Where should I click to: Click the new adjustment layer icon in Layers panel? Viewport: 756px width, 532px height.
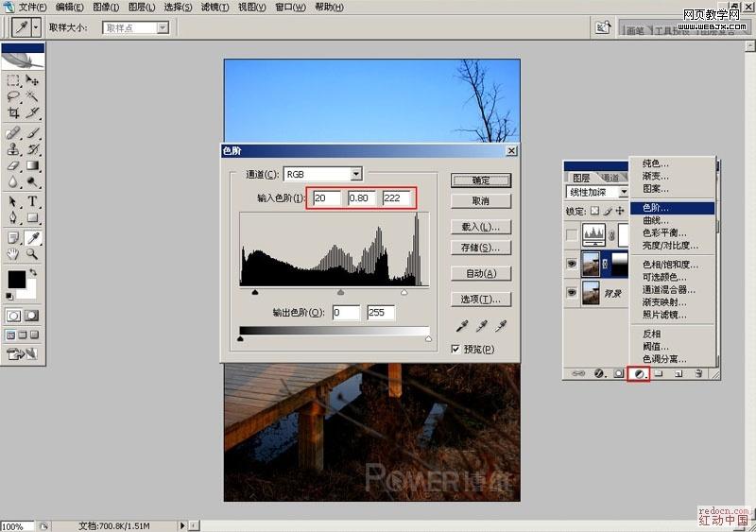[x=639, y=373]
